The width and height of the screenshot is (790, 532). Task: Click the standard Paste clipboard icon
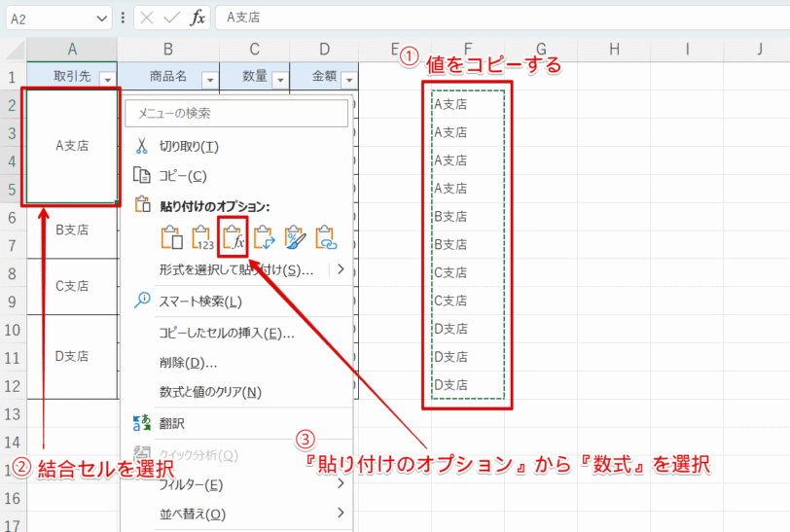[172, 237]
